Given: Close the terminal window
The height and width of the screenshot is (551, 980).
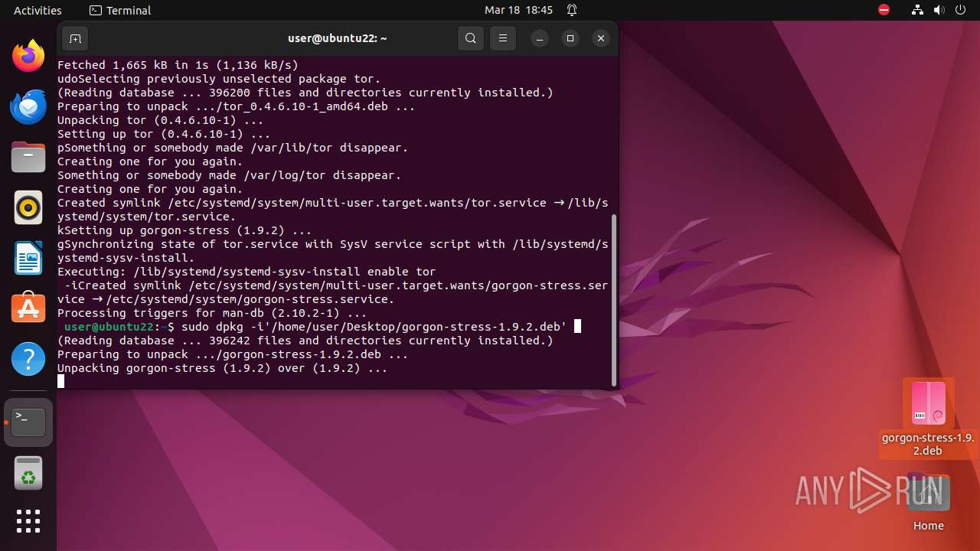Looking at the screenshot, I should (x=601, y=38).
